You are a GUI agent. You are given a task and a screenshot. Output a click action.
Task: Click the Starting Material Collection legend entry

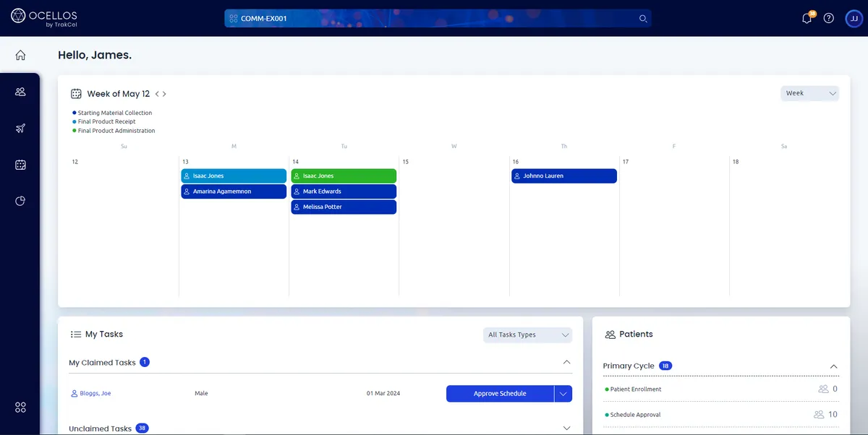(112, 113)
